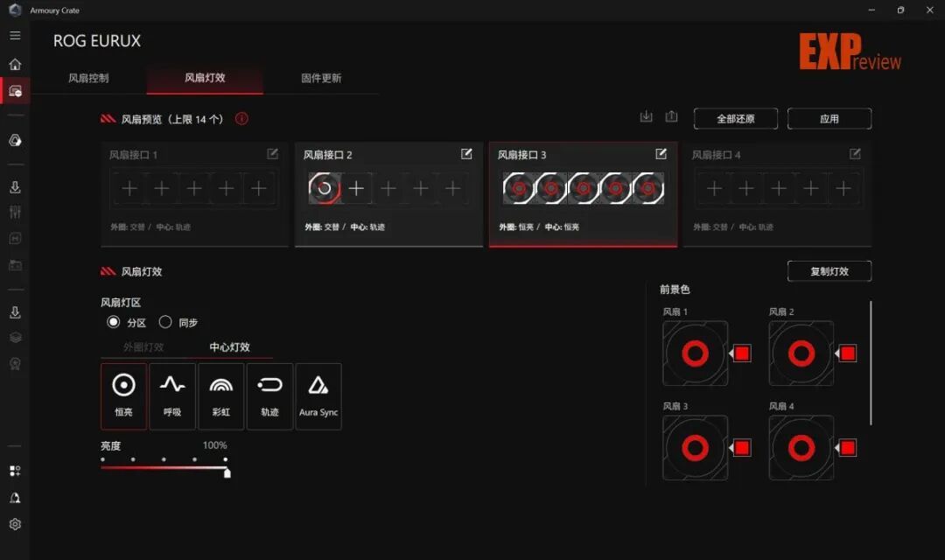The height and width of the screenshot is (560, 945).
Task: Add a fan in first slot of 风扇接口 4
Action: click(714, 189)
